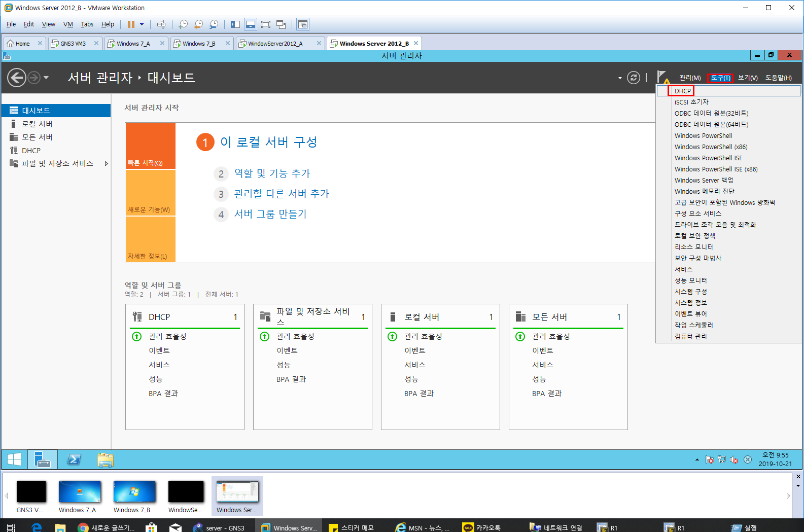Viewport: 804px width, 532px height.
Task: Select 새로운 기능(W) tile
Action: (151, 193)
